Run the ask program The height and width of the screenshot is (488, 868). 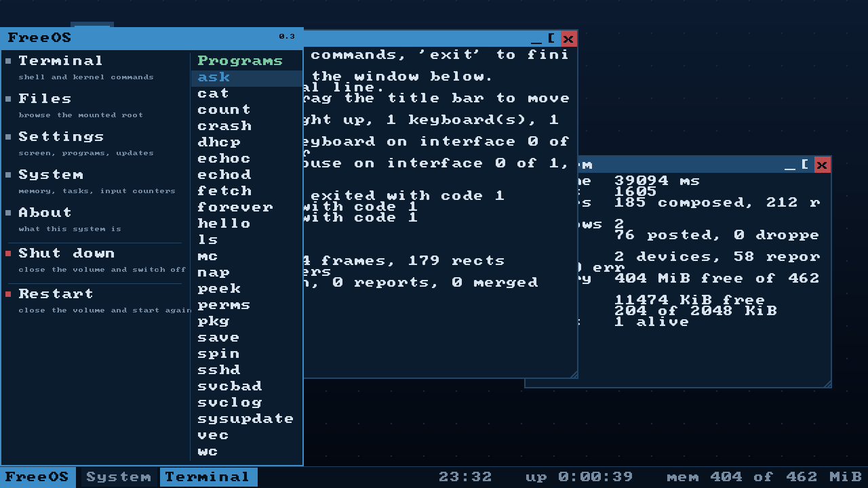(247, 78)
